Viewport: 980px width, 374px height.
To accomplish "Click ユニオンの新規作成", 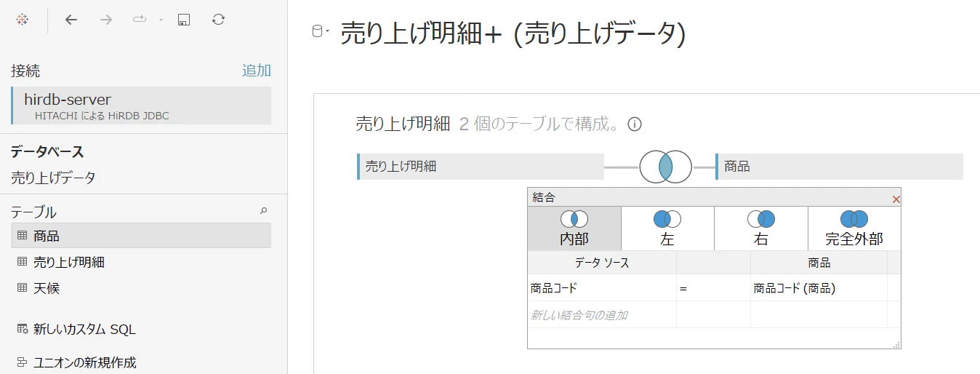I will 84,362.
